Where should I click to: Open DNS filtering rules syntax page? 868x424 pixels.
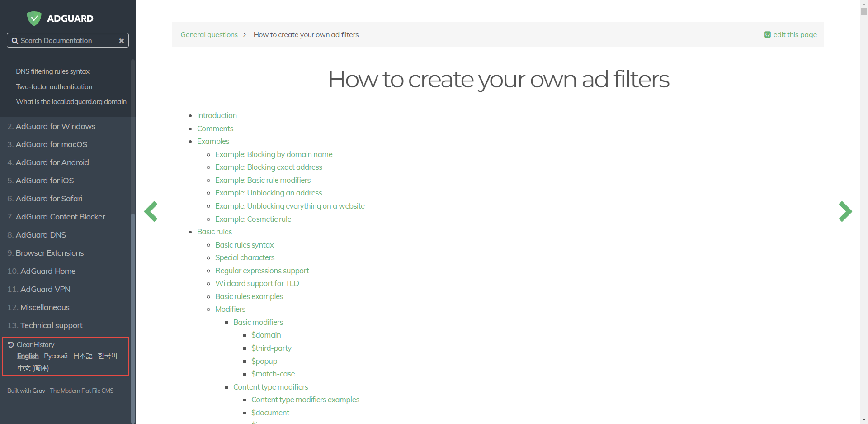52,71
